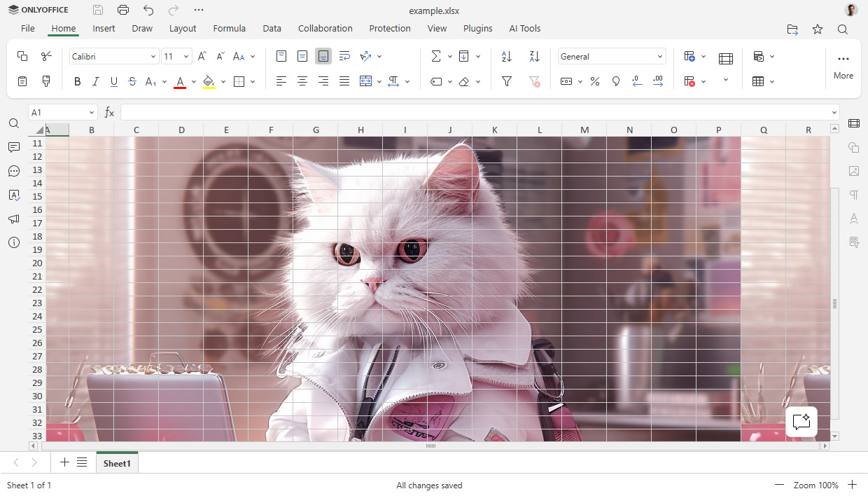Image resolution: width=868 pixels, height=496 pixels.
Task: Toggle bold formatting
Action: pos(78,81)
